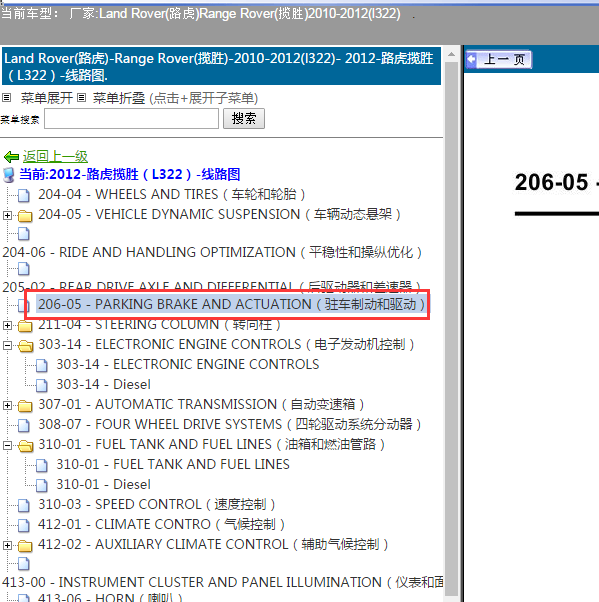Open 303-14 ELECTRONIC ENGINE CONTROLS (电子发动机控制) folder entry
Screen dimensions: 599x602
[x=226, y=344]
